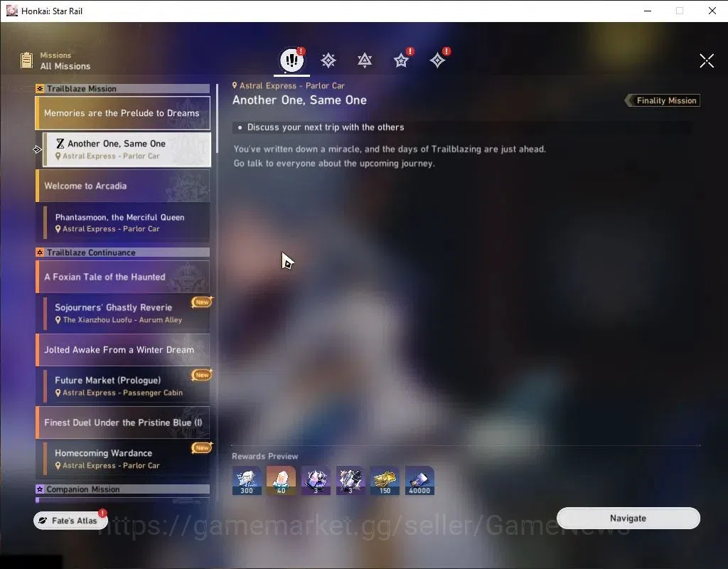Select Sojourners' Ghastly Reverie mission
Image resolution: width=728 pixels, height=569 pixels.
127,313
